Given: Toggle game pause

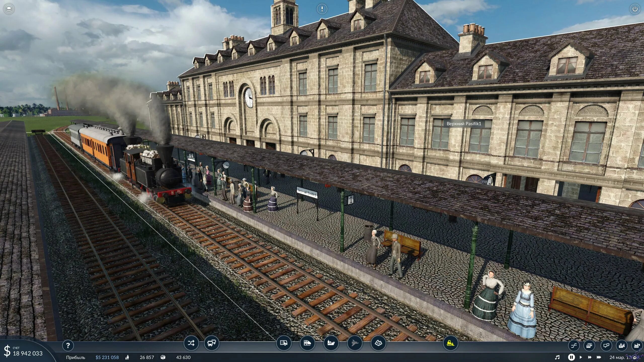Looking at the screenshot, I should pyautogui.click(x=571, y=357).
